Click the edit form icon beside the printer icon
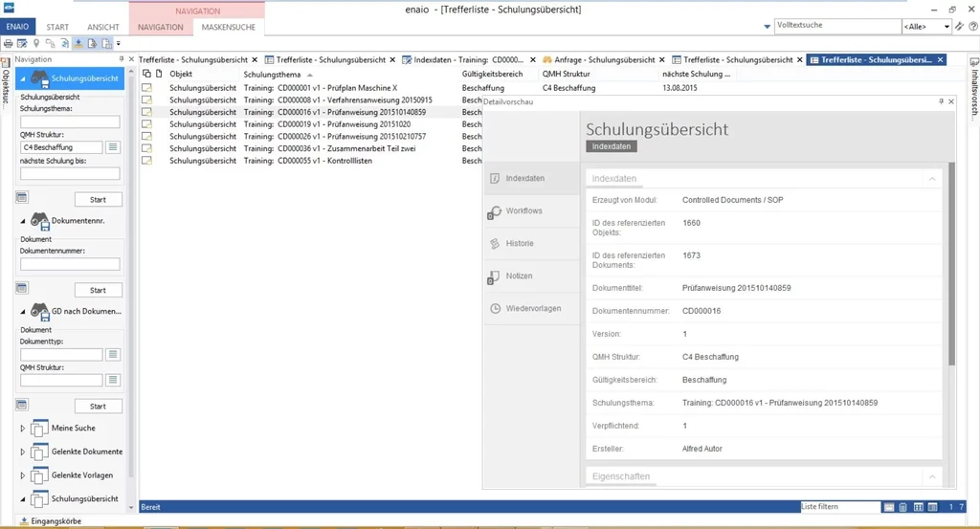 22,44
